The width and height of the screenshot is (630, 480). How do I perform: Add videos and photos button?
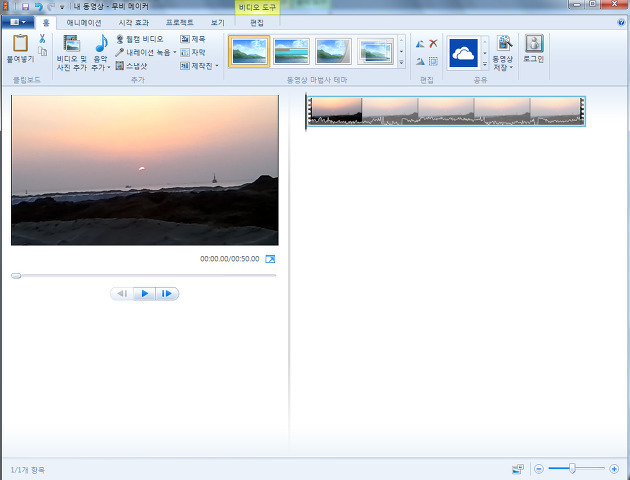point(72,53)
